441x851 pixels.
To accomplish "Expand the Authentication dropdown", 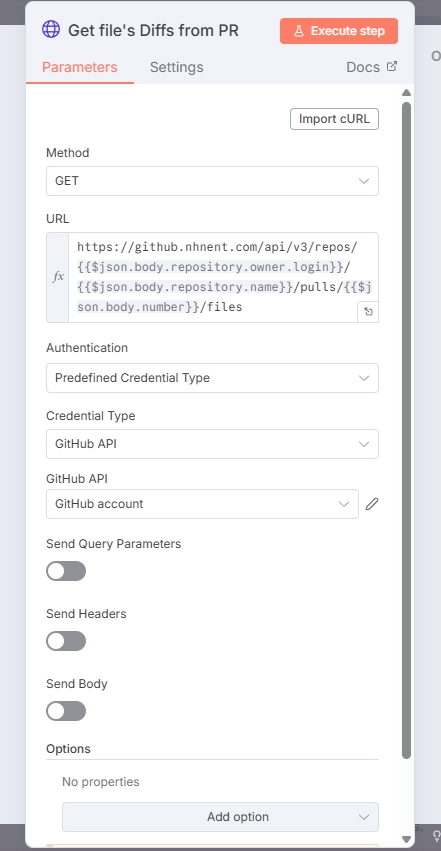I will (212, 378).
